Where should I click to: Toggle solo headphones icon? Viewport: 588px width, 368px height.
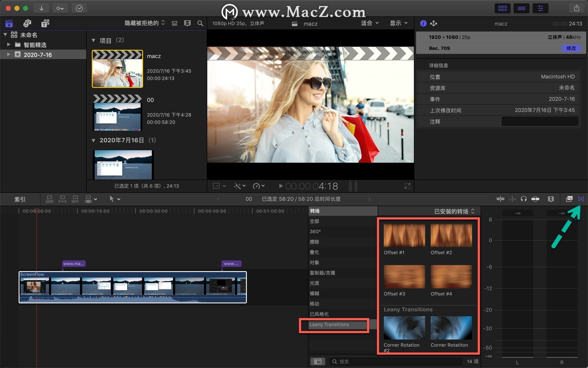click(x=524, y=199)
